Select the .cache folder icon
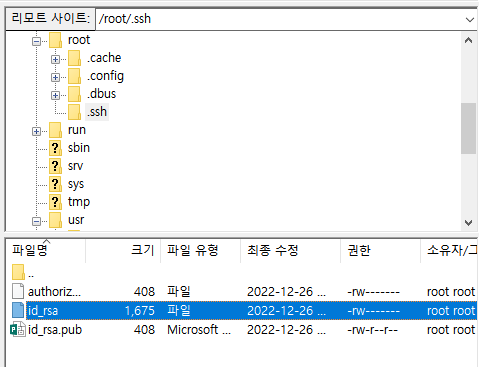The height and width of the screenshot is (367, 479). pyautogui.click(x=74, y=58)
